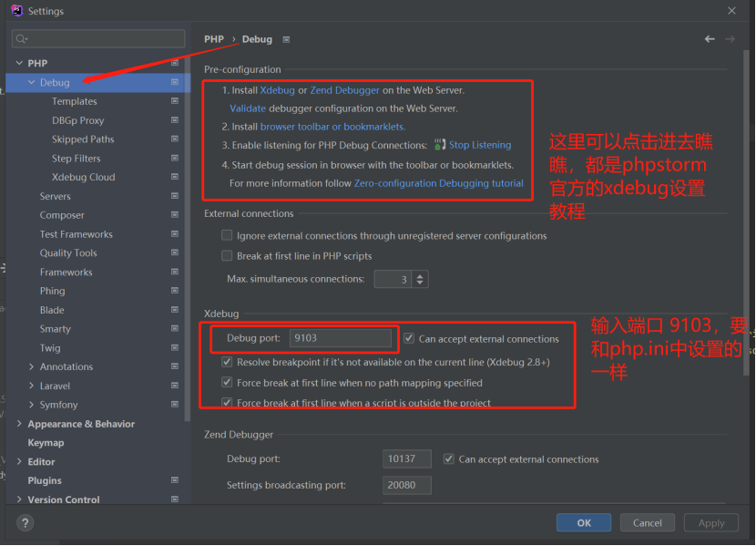Open Keymap settings page
The width and height of the screenshot is (756, 546).
[x=46, y=443]
